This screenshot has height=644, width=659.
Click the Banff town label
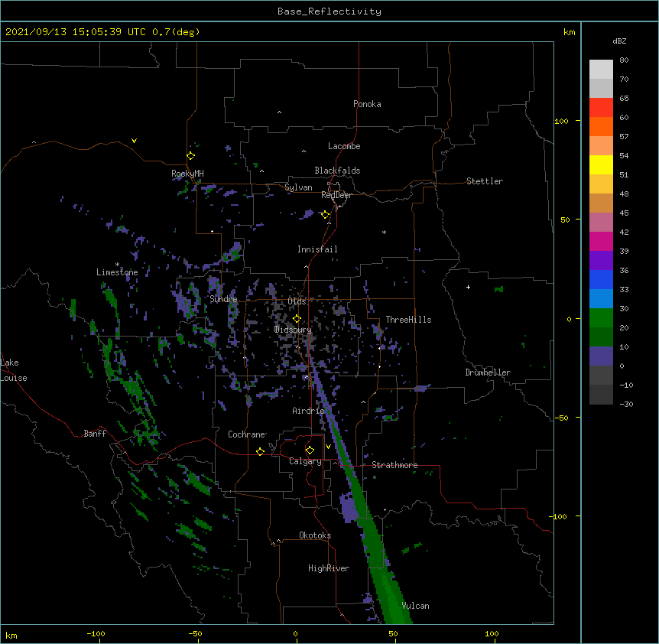(95, 434)
